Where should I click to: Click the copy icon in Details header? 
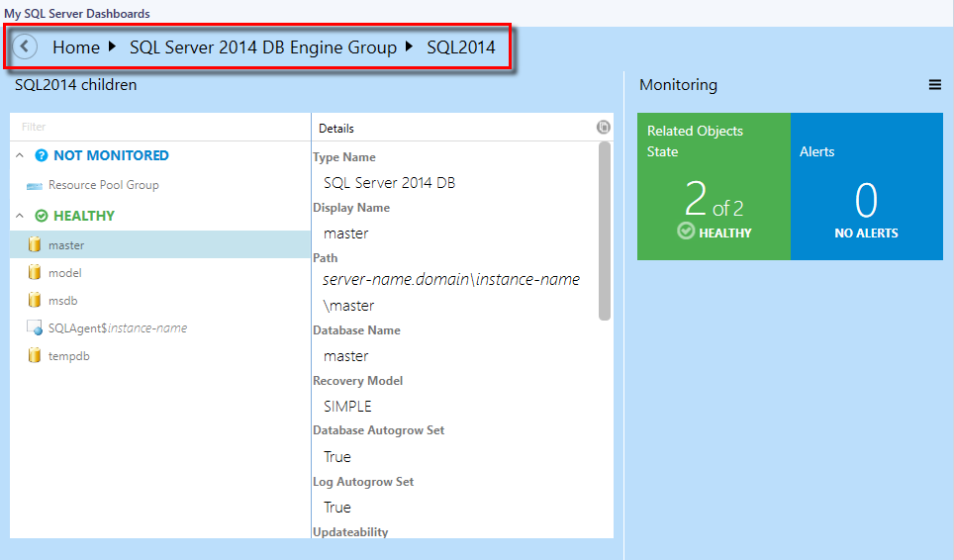pyautogui.click(x=603, y=127)
